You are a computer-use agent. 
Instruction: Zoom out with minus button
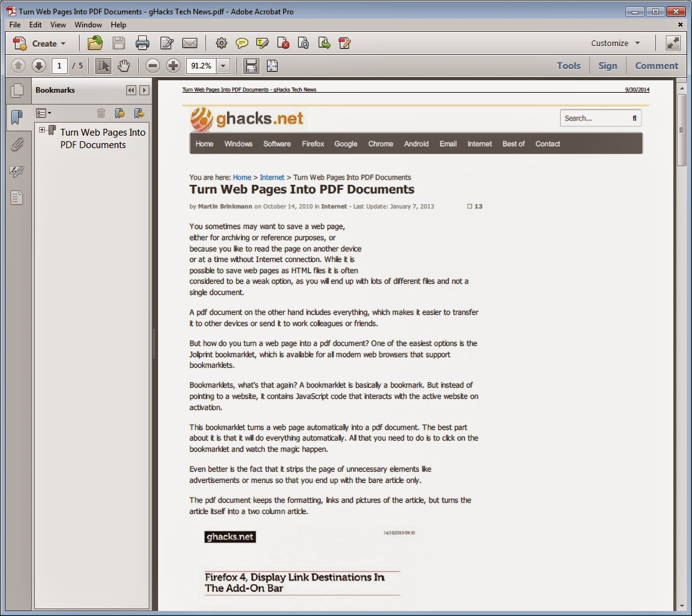pyautogui.click(x=152, y=66)
